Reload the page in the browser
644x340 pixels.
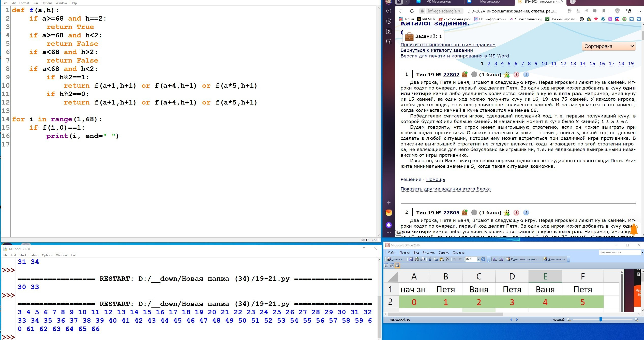(x=412, y=11)
